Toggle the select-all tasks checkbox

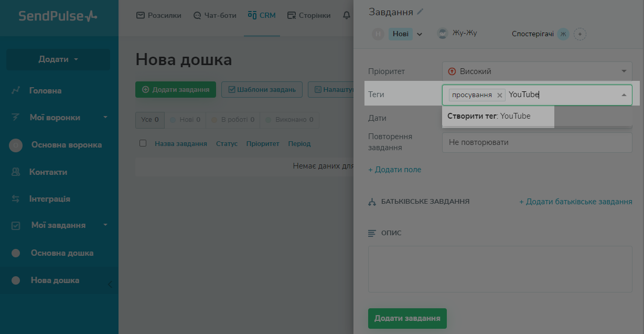tap(143, 143)
